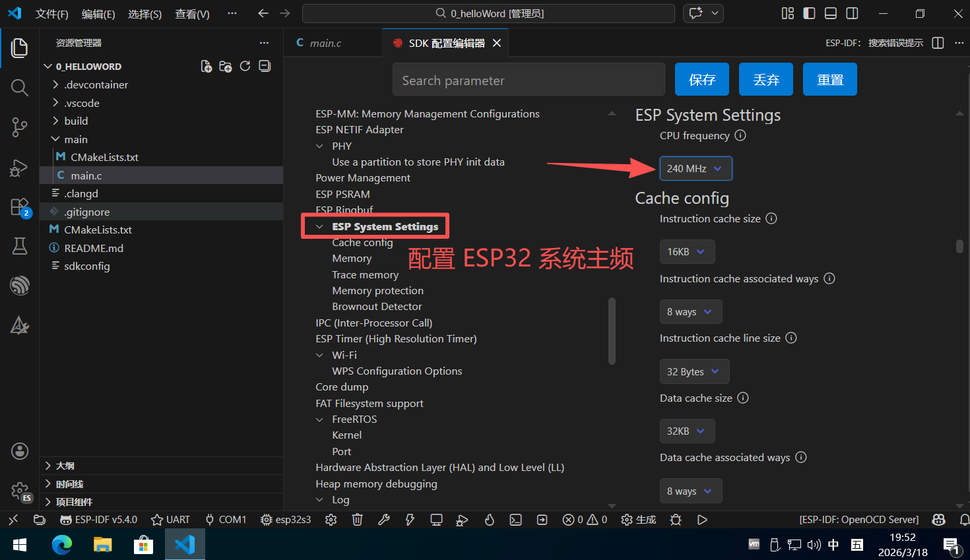Open the 查看(V) menu

pyautogui.click(x=192, y=14)
